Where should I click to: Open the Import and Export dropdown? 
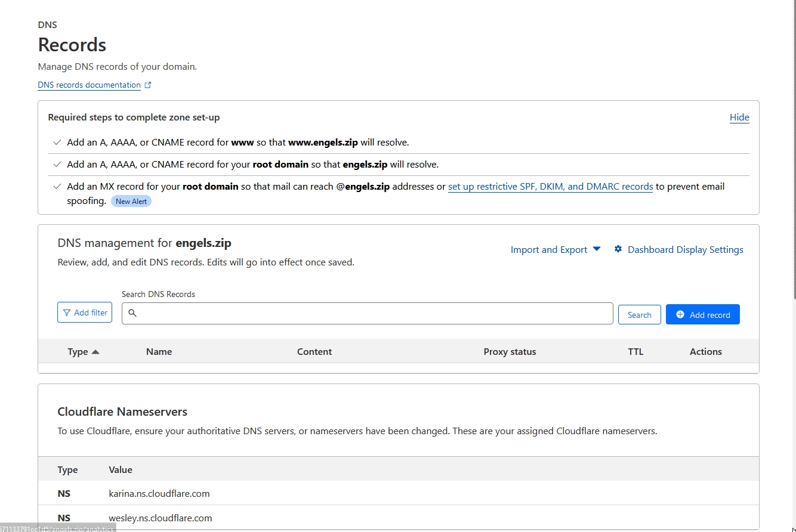(556, 250)
